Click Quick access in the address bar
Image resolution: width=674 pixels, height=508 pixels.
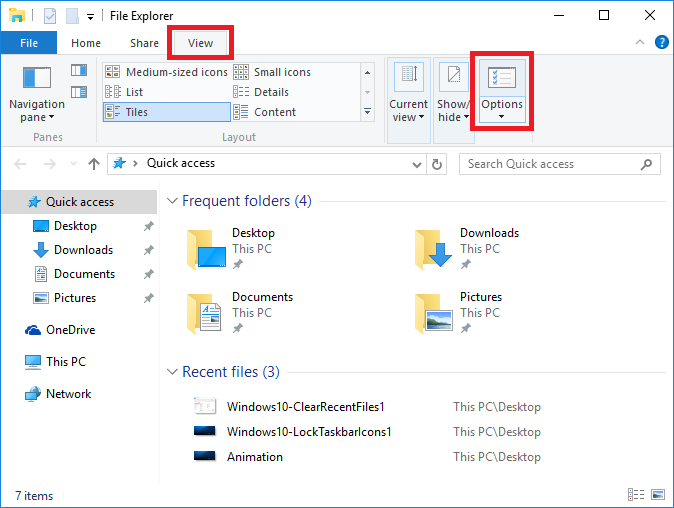(x=181, y=163)
